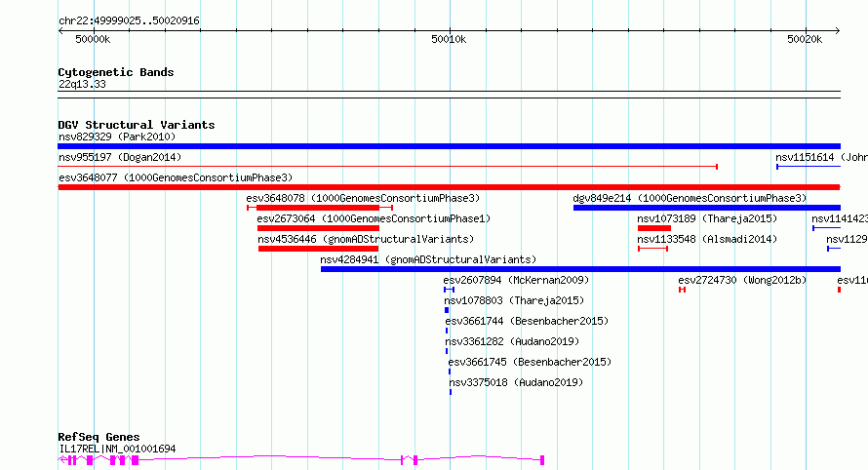This screenshot has height=470, width=868.
Task: Click the esv2607894 small blue glyph
Action: click(x=449, y=290)
